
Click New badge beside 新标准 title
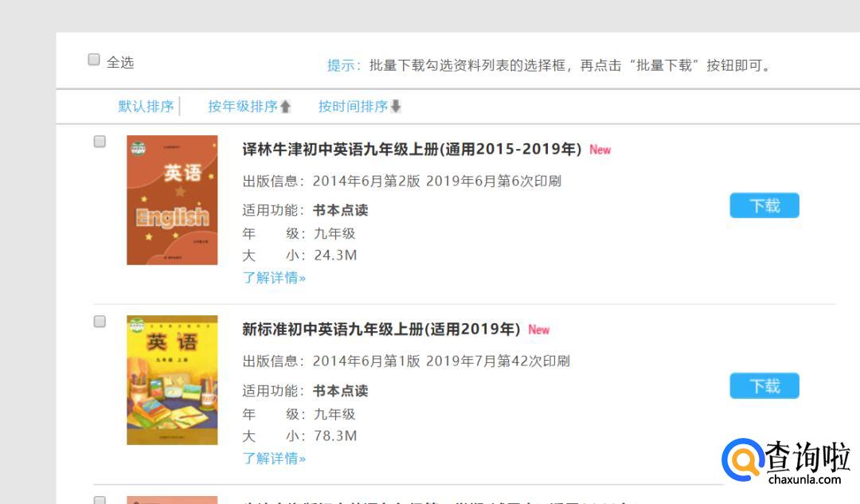coord(538,330)
